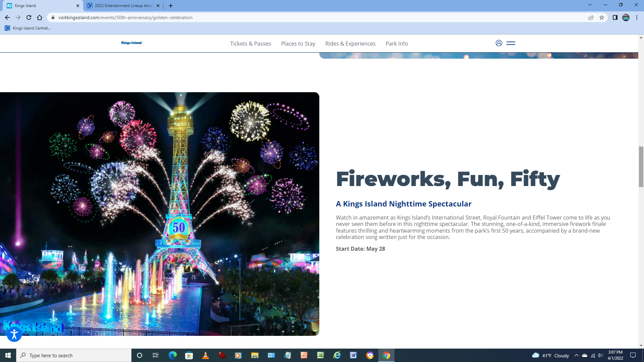
Task: Open the Tickets & Passes menu
Action: click(251, 44)
